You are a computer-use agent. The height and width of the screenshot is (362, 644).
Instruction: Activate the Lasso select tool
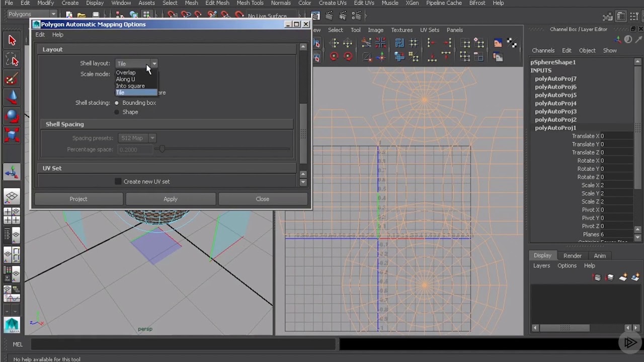[12, 60]
